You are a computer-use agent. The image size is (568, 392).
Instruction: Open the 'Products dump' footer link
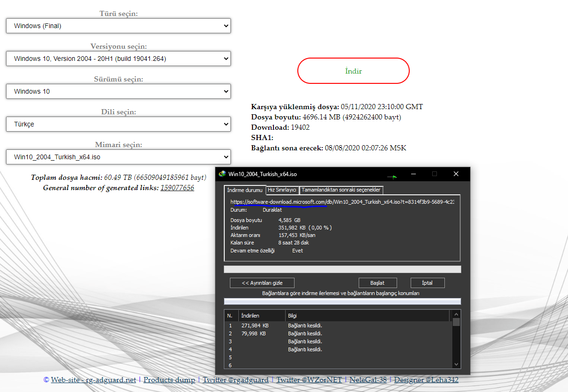point(170,380)
